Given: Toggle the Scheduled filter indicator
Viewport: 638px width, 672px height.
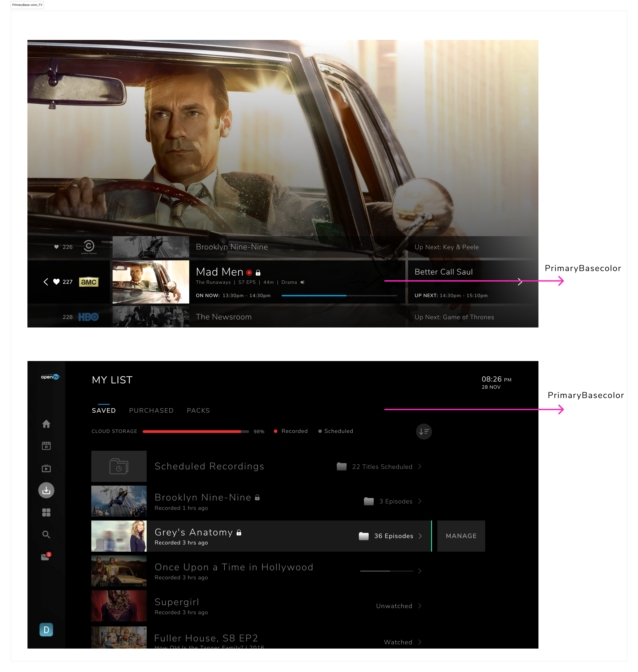Looking at the screenshot, I should tap(320, 431).
